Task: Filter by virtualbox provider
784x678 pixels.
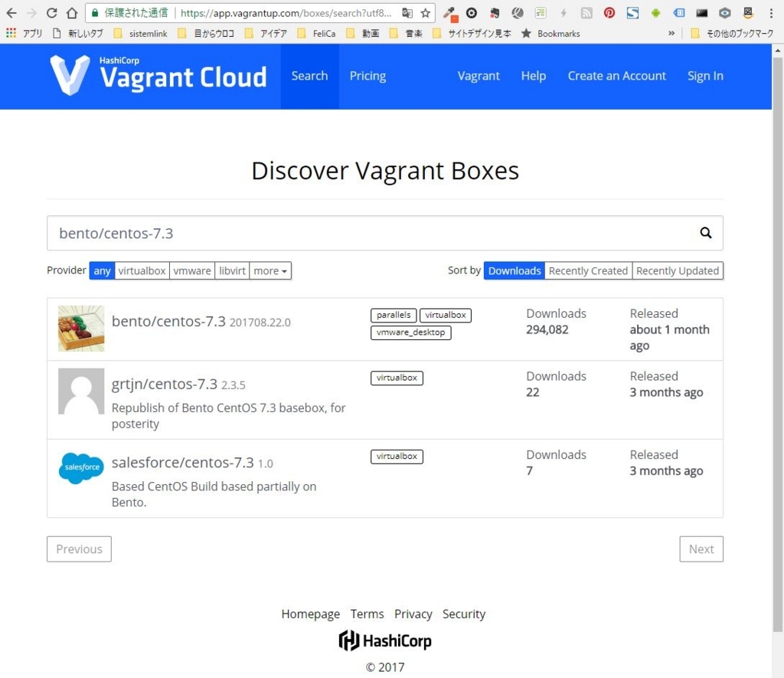Action: 142,270
